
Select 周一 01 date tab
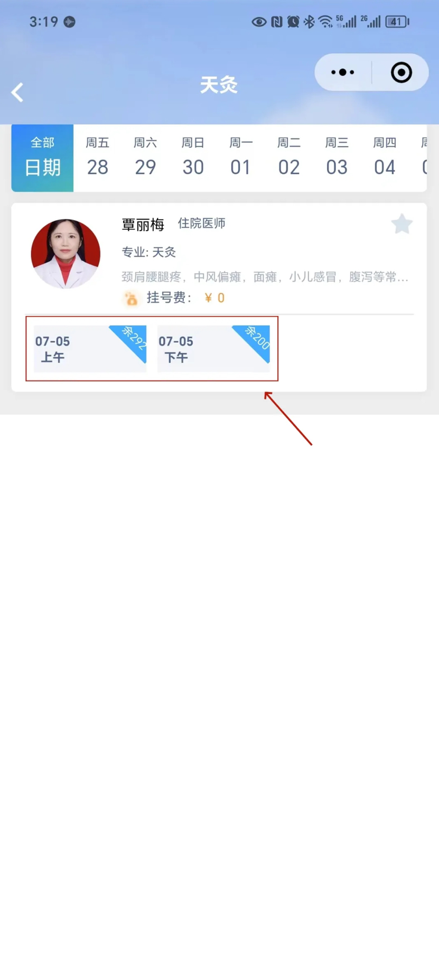click(x=241, y=158)
